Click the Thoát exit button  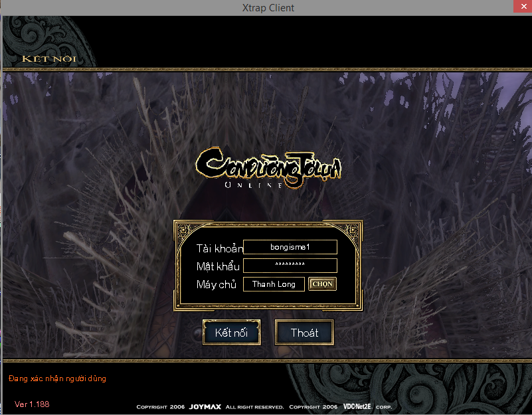click(x=304, y=333)
